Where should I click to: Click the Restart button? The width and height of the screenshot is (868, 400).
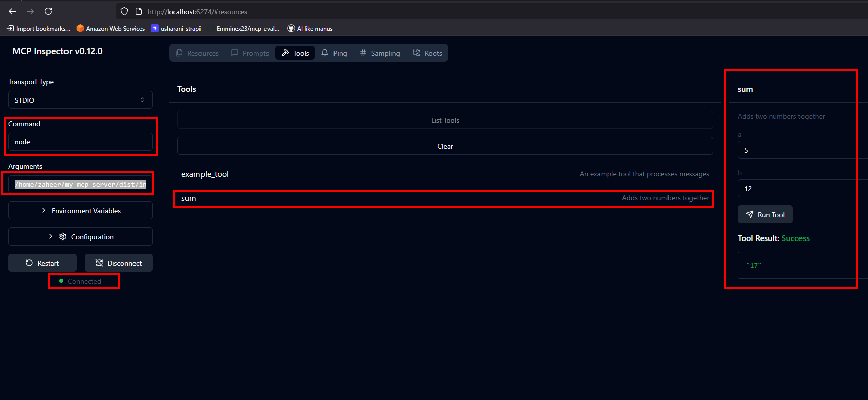click(42, 263)
